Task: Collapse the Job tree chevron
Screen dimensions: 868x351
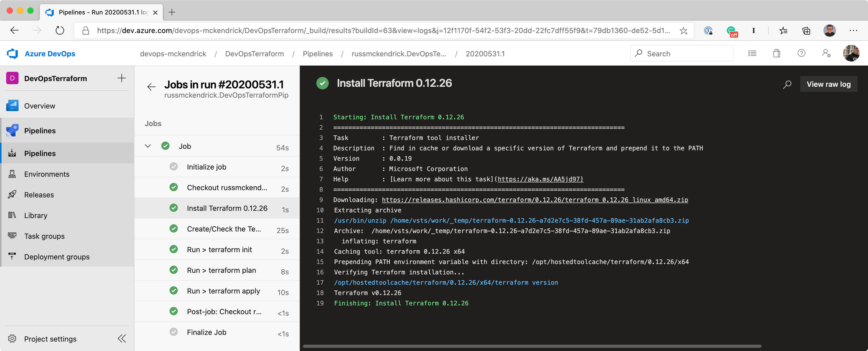Action: click(148, 146)
